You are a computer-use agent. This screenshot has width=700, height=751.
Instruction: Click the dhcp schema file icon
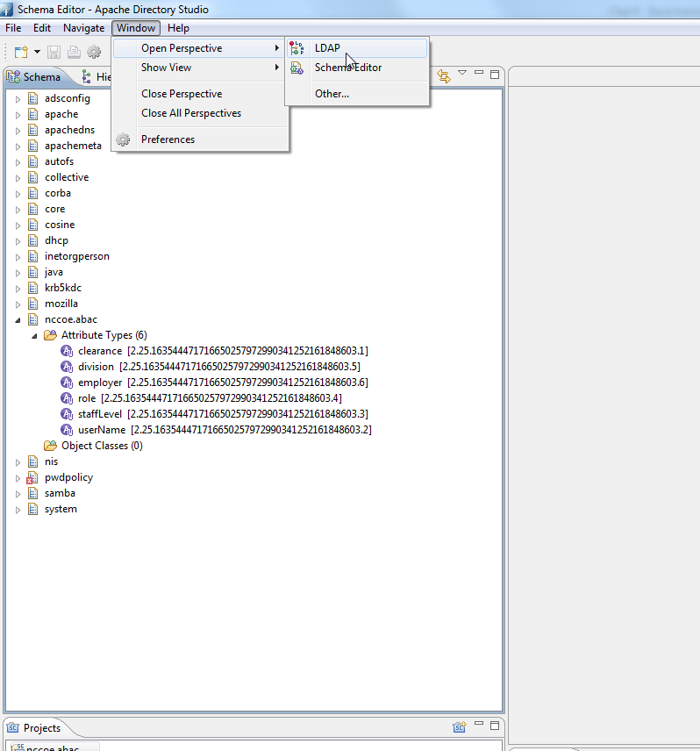click(x=32, y=240)
